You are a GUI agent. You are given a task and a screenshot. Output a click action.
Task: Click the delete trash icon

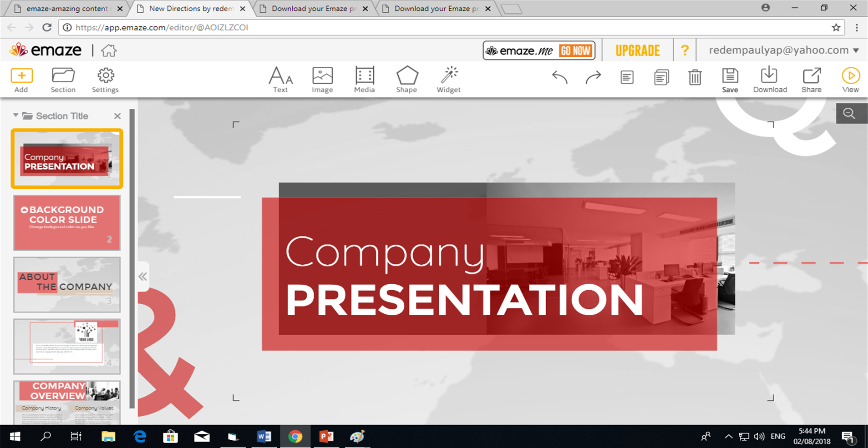[x=695, y=77]
